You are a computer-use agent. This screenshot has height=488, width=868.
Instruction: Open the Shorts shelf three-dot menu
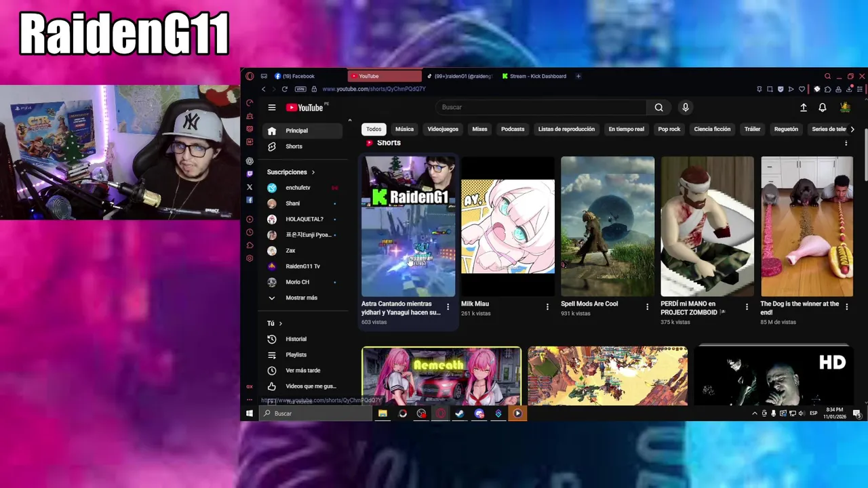846,143
